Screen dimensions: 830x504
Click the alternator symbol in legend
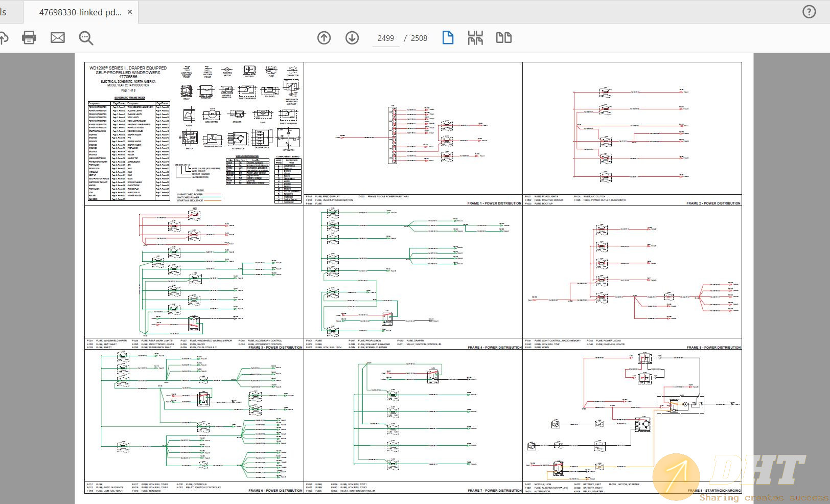(x=238, y=139)
